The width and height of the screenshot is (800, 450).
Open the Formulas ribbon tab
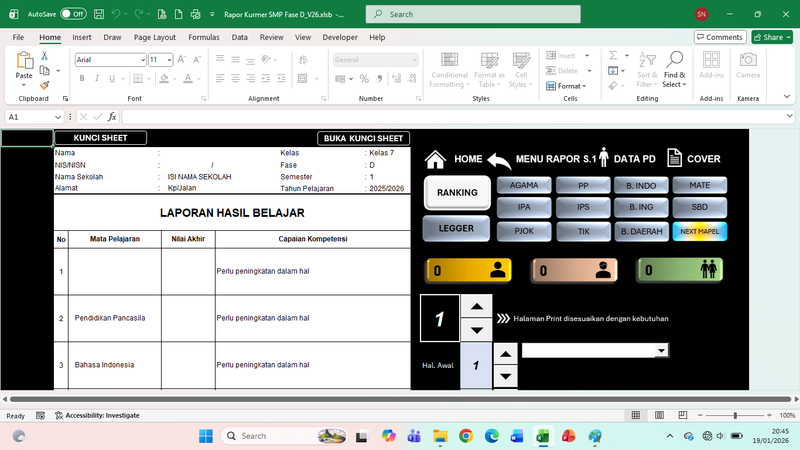pyautogui.click(x=203, y=37)
